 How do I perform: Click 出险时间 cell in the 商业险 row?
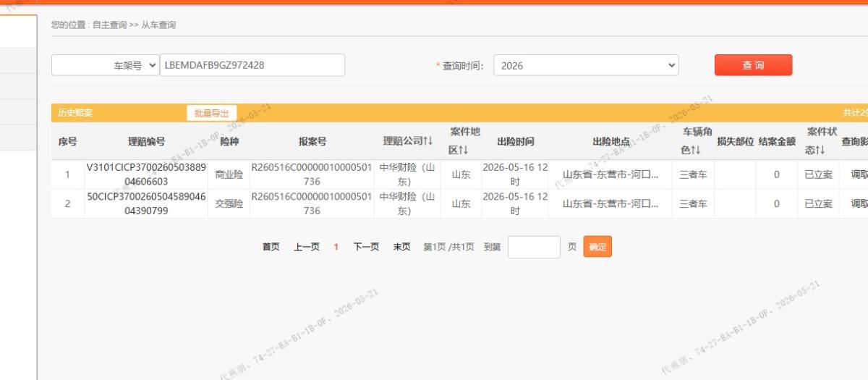point(515,174)
